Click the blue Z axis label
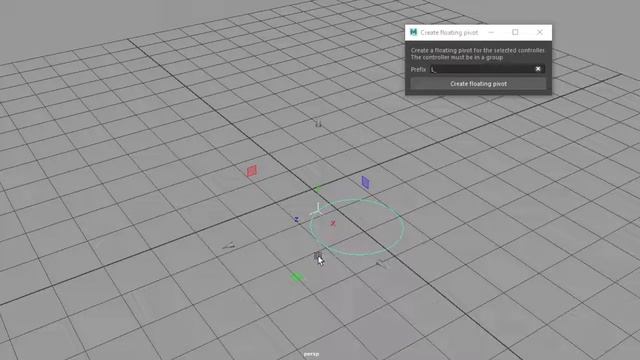Image resolution: width=640 pixels, height=360 pixels. pos(296,220)
